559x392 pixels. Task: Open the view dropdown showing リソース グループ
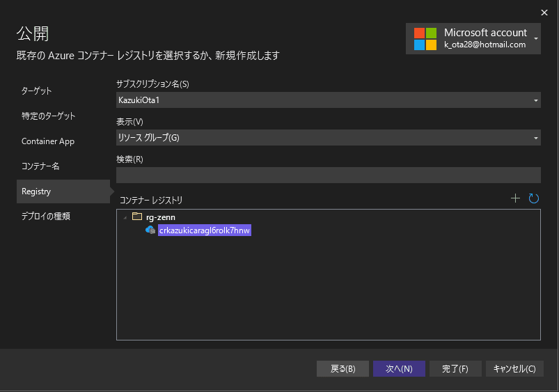(x=329, y=138)
